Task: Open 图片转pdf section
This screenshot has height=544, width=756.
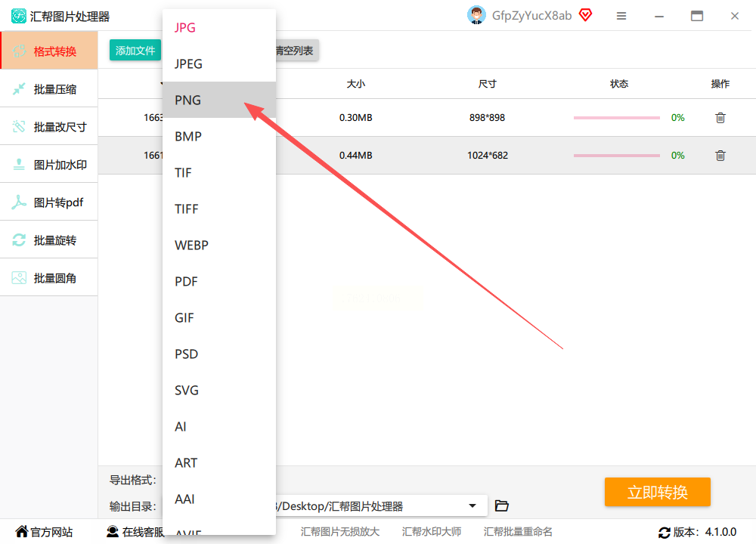Action: point(49,202)
